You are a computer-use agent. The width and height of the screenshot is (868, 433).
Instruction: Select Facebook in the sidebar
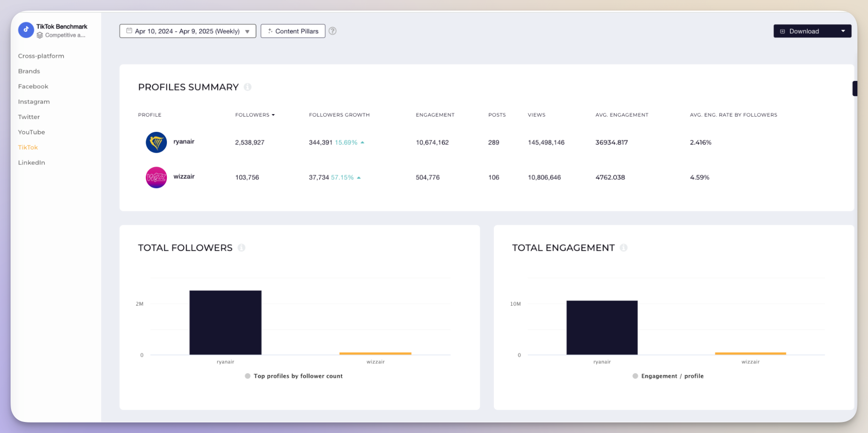click(x=33, y=87)
